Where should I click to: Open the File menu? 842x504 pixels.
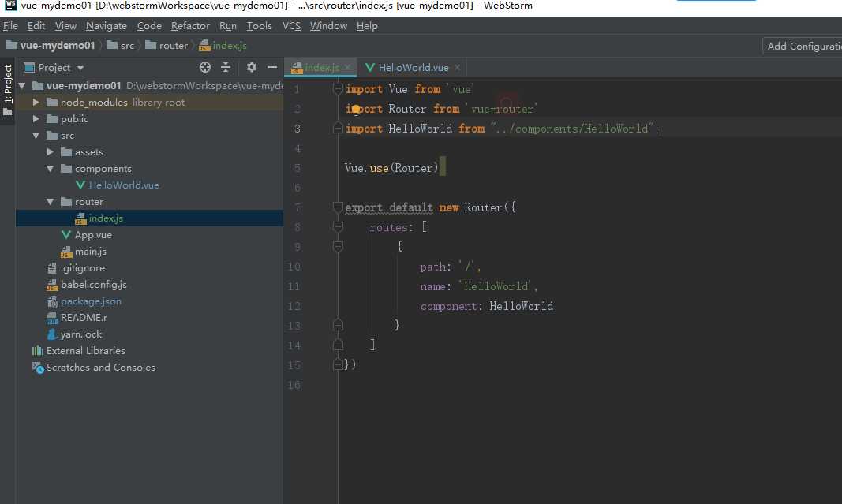(10, 26)
